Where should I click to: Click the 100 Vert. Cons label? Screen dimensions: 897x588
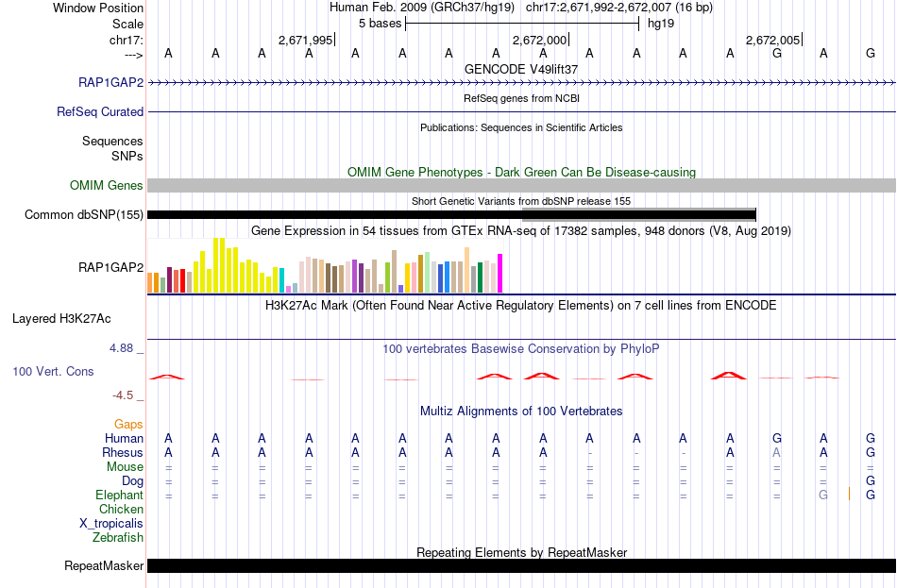pyautogui.click(x=53, y=371)
